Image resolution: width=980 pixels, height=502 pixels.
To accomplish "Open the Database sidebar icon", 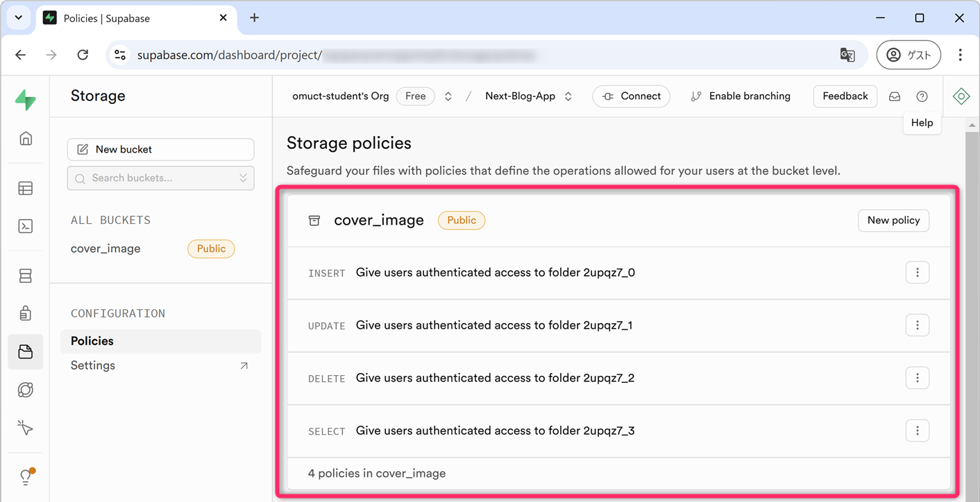I will pos(26,276).
